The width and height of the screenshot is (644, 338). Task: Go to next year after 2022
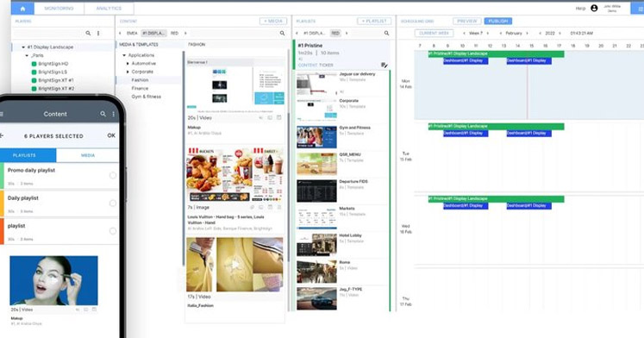(560, 34)
